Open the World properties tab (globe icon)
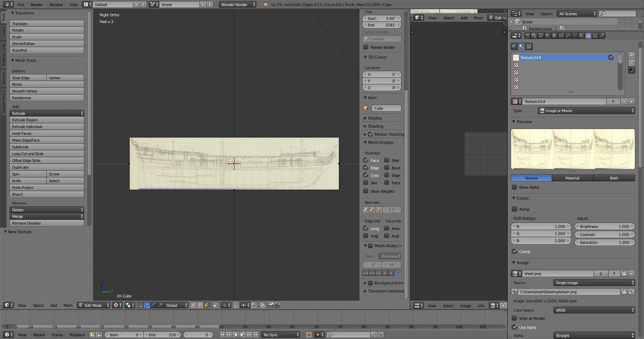Image resolution: width=644 pixels, height=339 pixels. click(548, 36)
